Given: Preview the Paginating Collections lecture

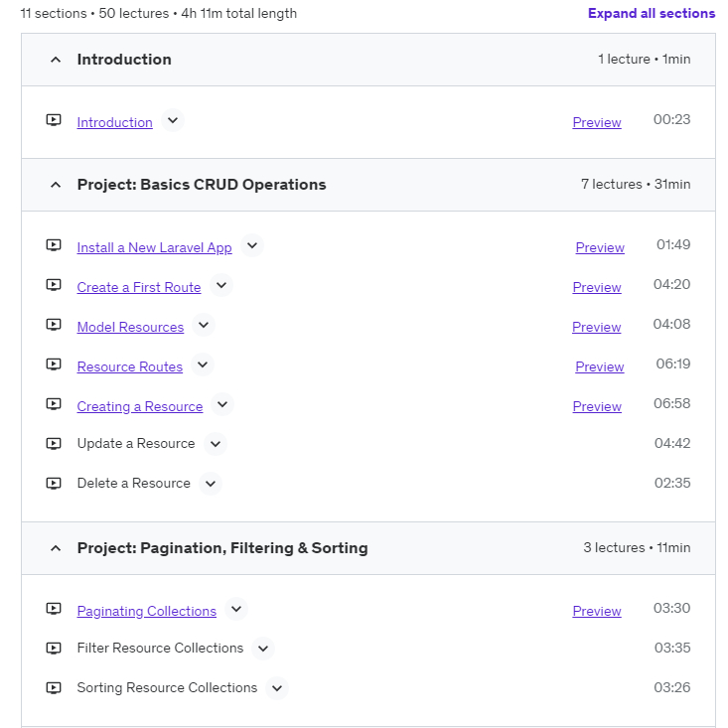Looking at the screenshot, I should [597, 611].
